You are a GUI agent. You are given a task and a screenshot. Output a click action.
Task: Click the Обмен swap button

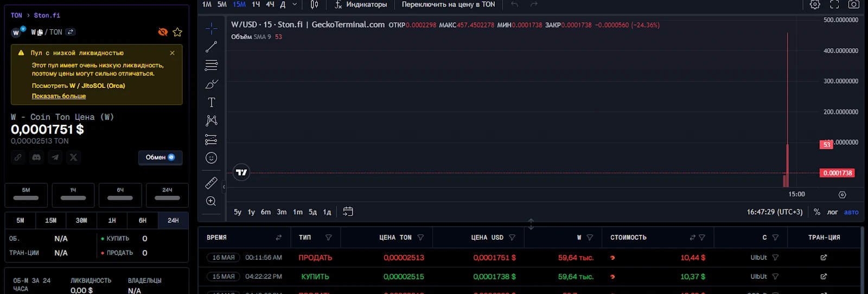160,157
